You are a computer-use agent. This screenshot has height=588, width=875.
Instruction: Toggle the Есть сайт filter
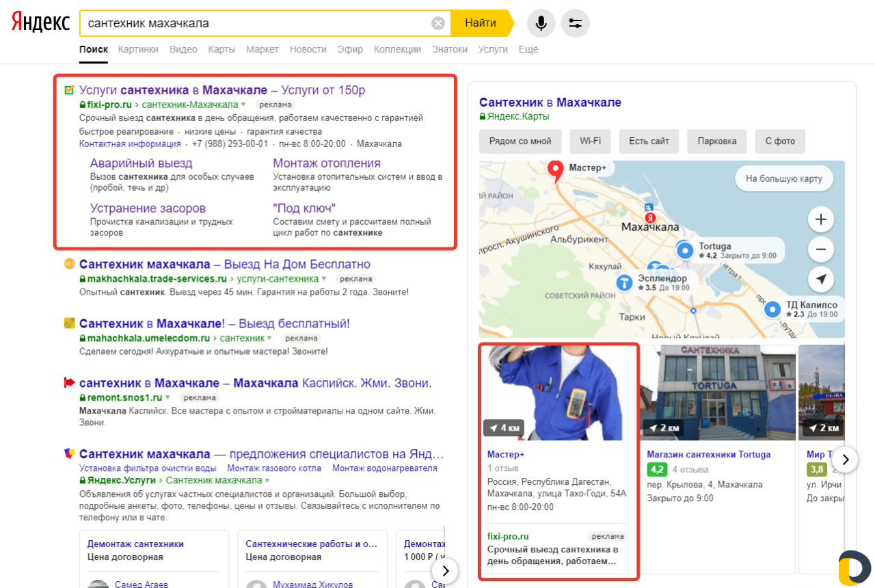tap(649, 142)
